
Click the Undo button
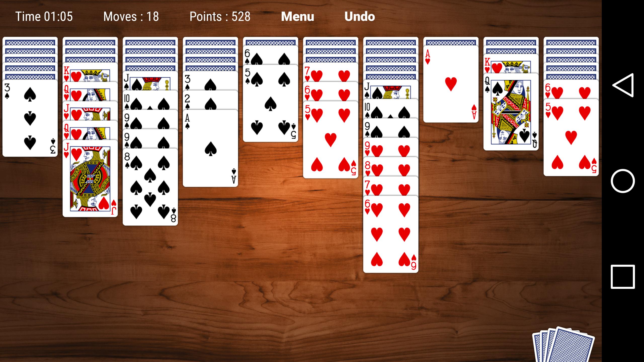360,16
